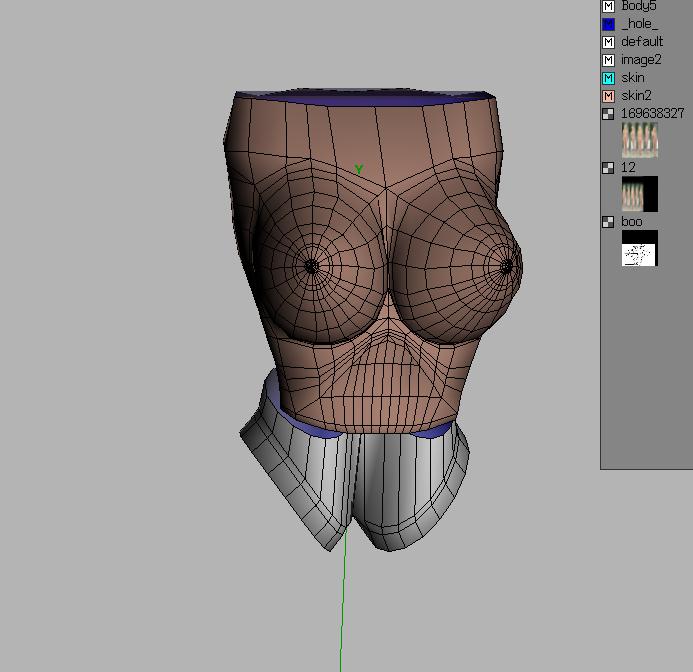Image resolution: width=693 pixels, height=672 pixels.
Task: Open the 169638327 image thumbnail
Action: (x=640, y=140)
